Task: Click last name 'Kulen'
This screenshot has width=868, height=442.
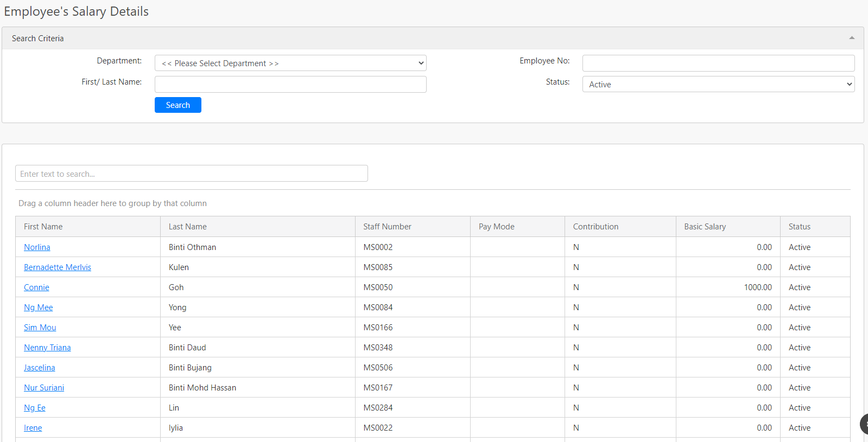Action: pyautogui.click(x=179, y=267)
